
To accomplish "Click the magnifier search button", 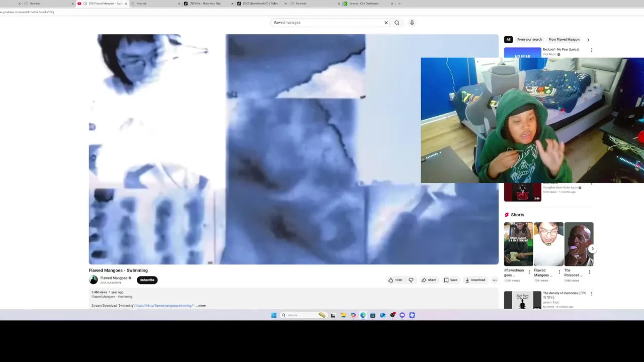I will pos(397,23).
